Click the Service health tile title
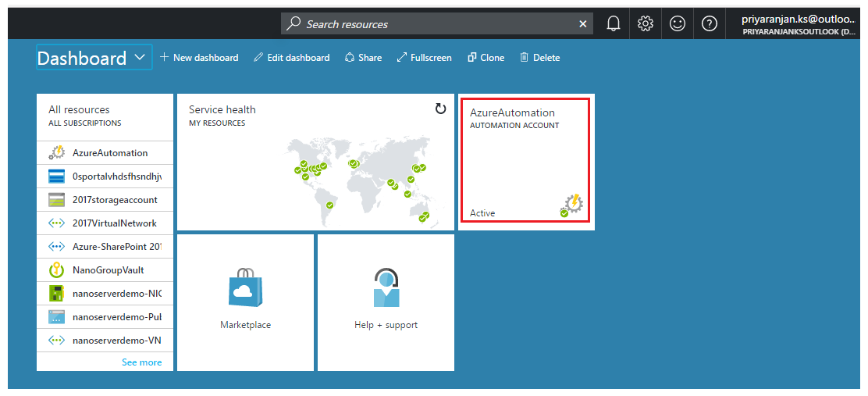Screen dimensions: 868x396 pyautogui.click(x=222, y=109)
